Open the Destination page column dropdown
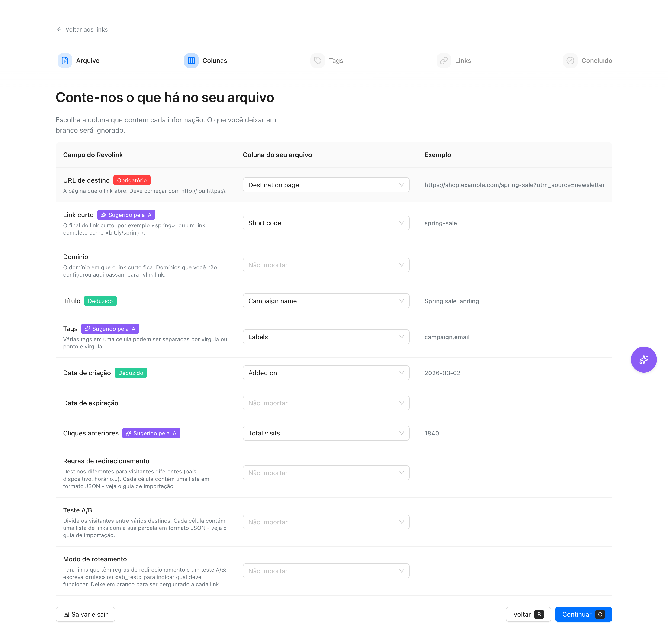The image size is (668, 644). click(x=326, y=185)
